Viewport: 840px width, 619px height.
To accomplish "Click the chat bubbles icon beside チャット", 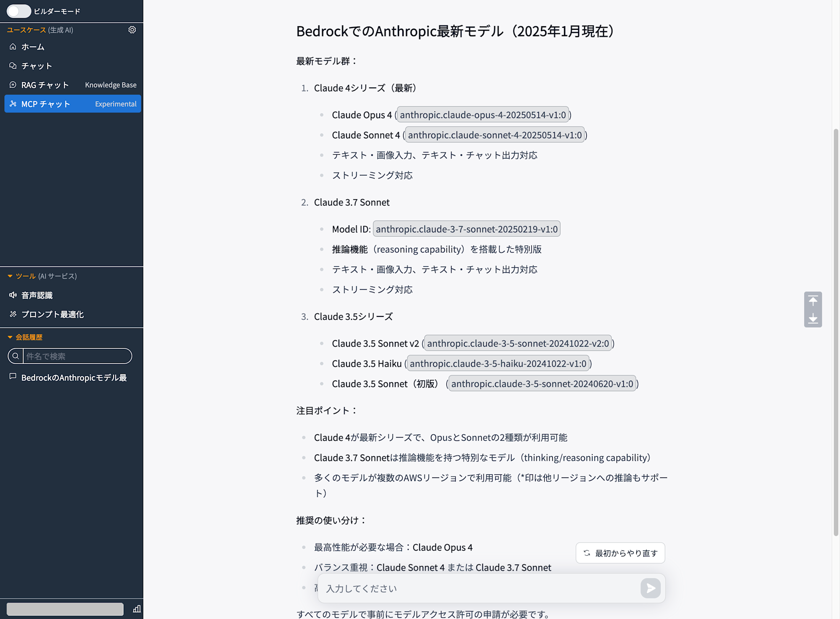I will (x=13, y=66).
